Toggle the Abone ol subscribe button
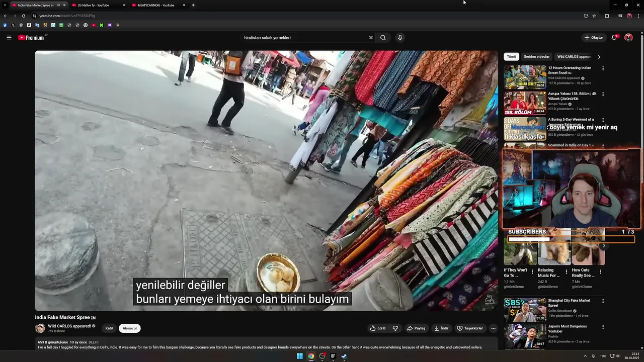 pyautogui.click(x=130, y=328)
